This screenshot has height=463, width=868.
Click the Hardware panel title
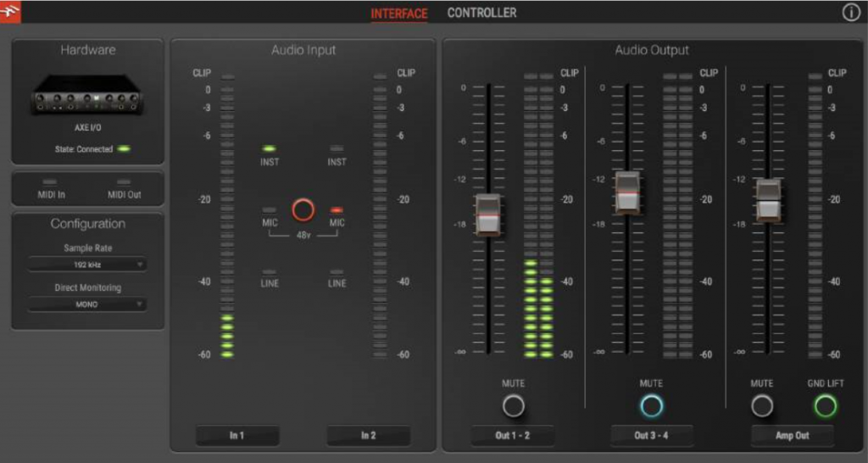click(88, 50)
